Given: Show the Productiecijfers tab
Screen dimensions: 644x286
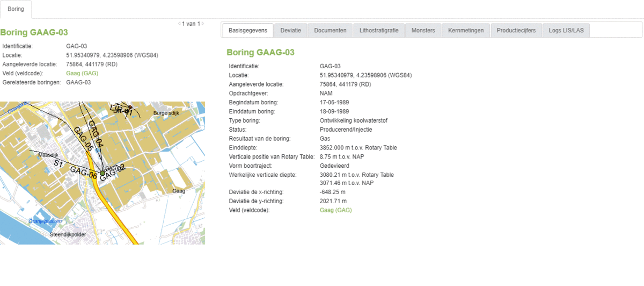Looking at the screenshot, I should (516, 31).
